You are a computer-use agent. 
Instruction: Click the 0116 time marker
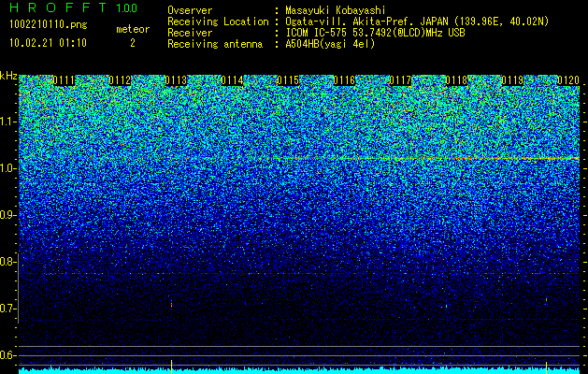pos(344,80)
